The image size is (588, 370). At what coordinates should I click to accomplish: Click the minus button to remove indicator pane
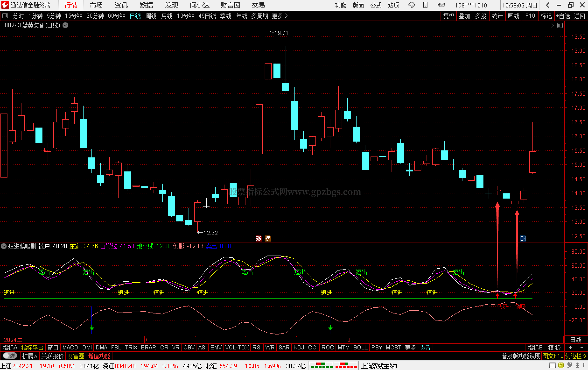(582, 347)
